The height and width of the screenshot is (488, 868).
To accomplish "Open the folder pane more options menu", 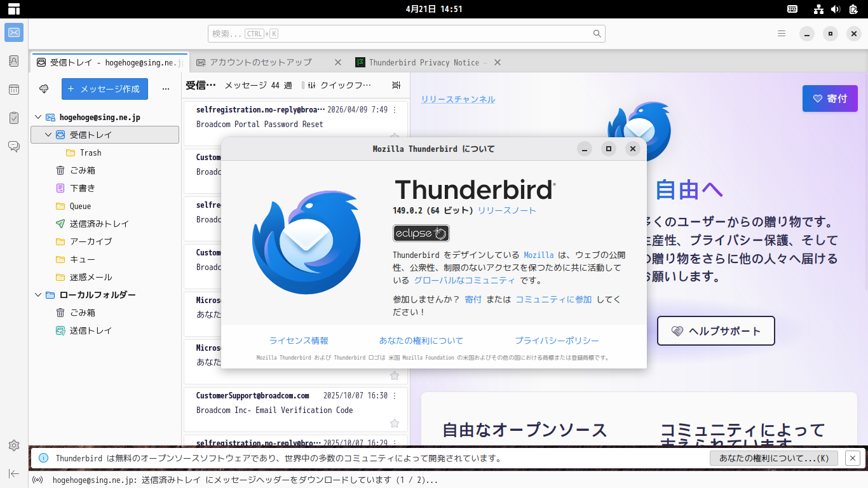I will tap(166, 89).
